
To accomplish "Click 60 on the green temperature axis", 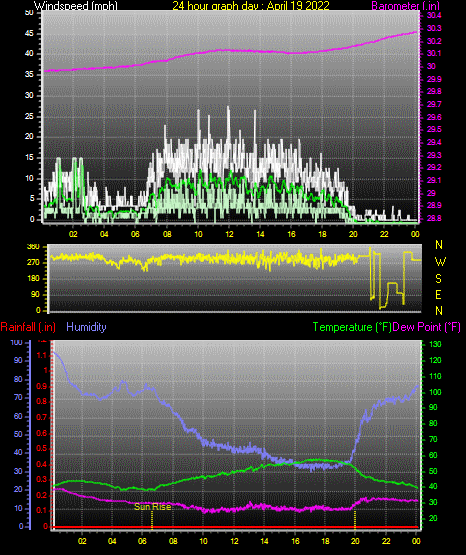I will point(433,455).
